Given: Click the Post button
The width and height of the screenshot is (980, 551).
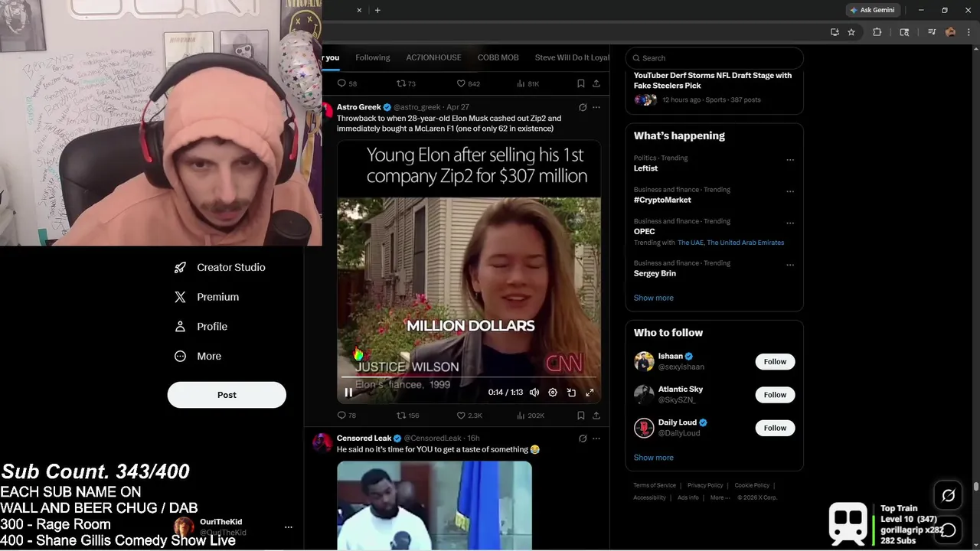Looking at the screenshot, I should [x=227, y=395].
